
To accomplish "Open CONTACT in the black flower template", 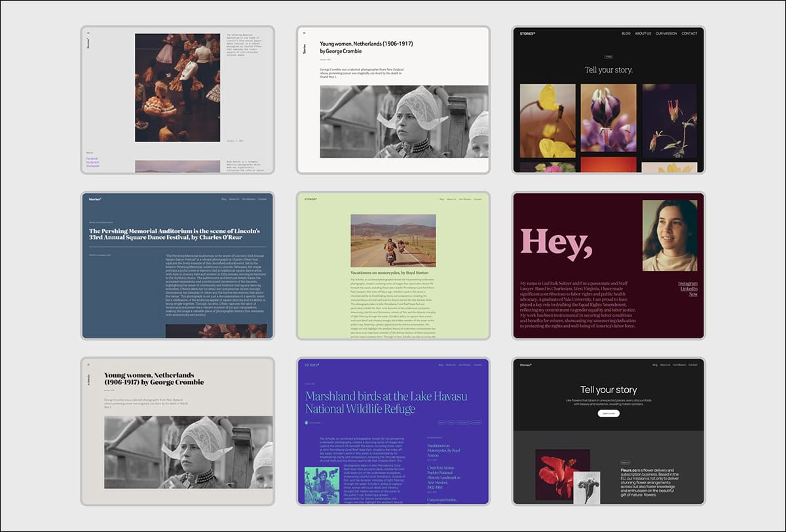I will click(x=689, y=33).
